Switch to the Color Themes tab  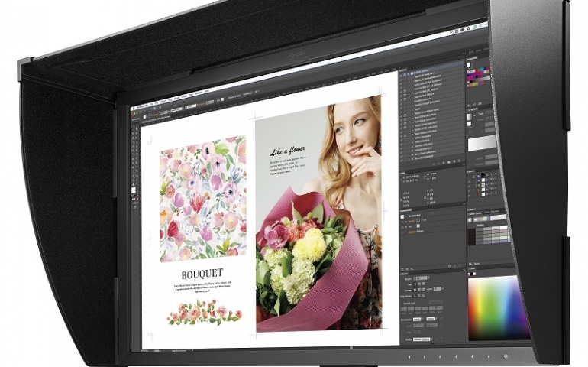point(491,212)
